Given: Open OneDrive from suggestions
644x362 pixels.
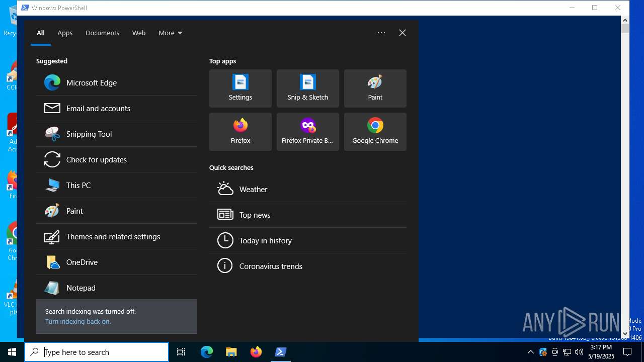Looking at the screenshot, I should click(117, 262).
